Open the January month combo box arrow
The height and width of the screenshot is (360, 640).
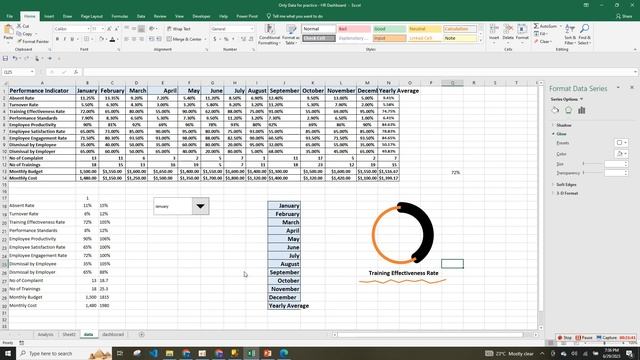coord(200,206)
